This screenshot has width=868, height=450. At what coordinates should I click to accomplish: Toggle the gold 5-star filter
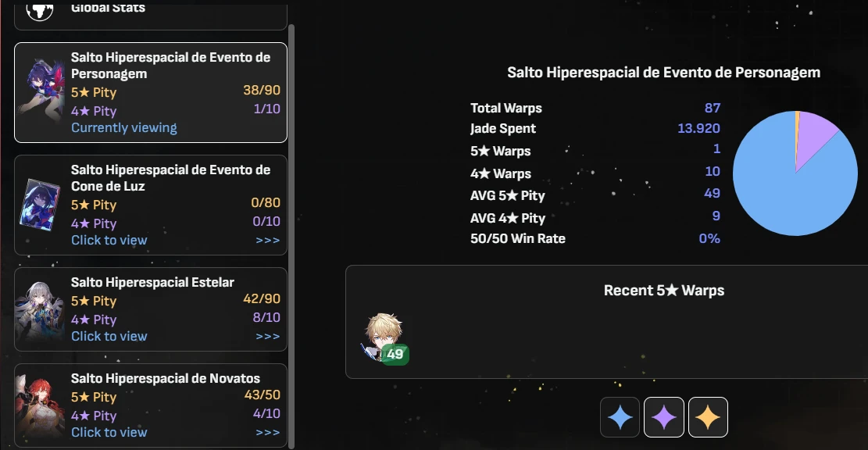(x=708, y=416)
